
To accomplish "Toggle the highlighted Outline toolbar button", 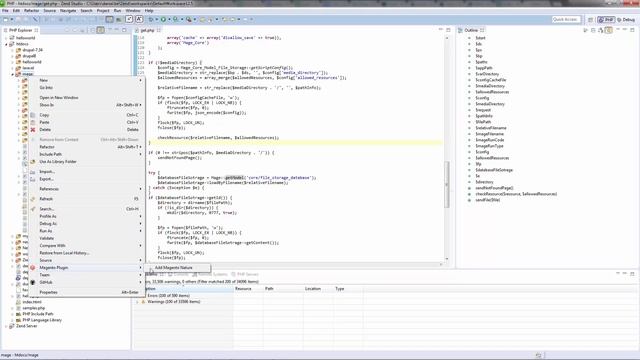I will (x=609, y=30).
